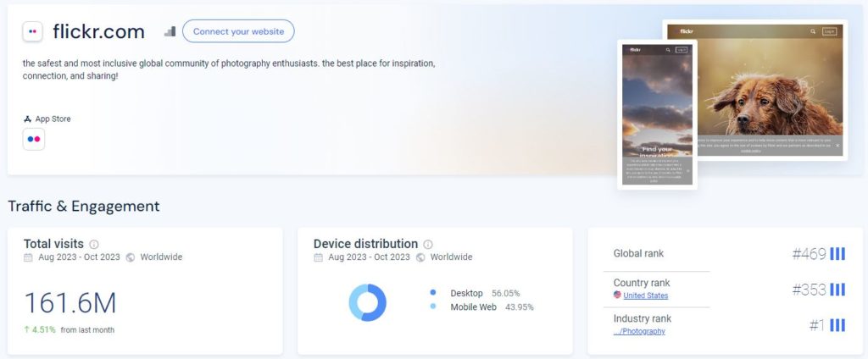Click the United States flag icon
This screenshot has height=359, width=868.
click(x=617, y=295)
